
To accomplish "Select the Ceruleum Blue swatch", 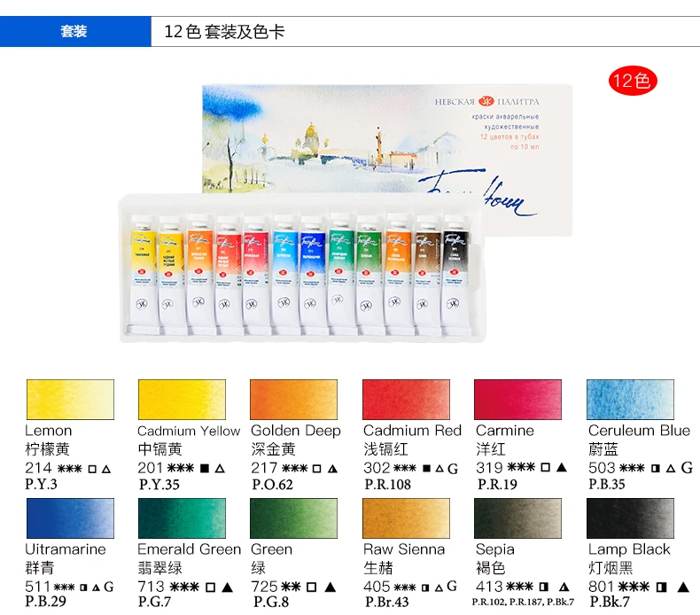I will (630, 400).
